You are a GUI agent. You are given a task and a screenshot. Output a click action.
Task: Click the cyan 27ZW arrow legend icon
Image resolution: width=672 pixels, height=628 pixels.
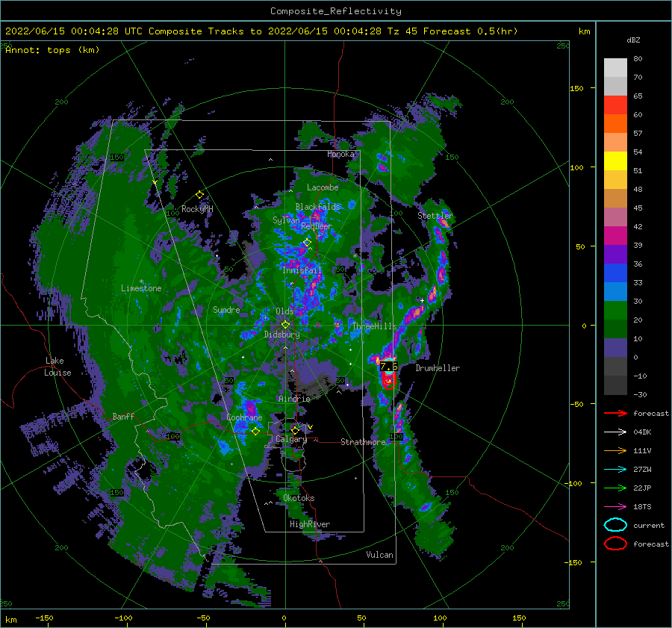[615, 470]
